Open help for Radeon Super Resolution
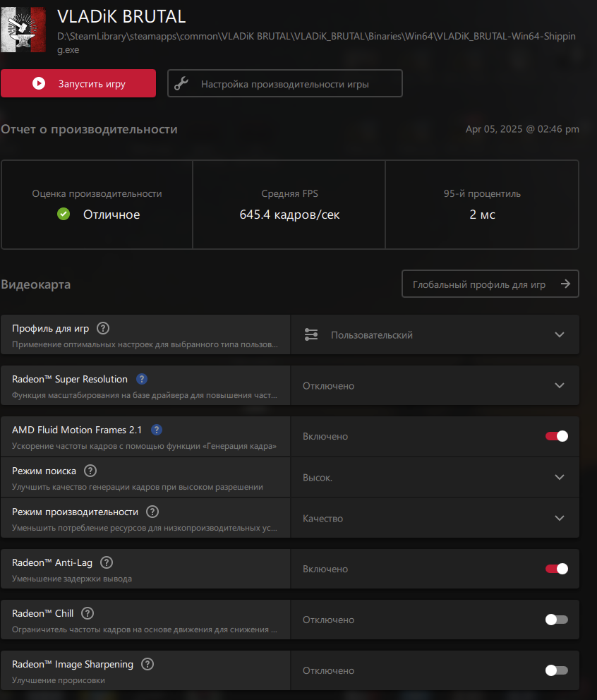Image resolution: width=597 pixels, height=700 pixels. [x=142, y=379]
